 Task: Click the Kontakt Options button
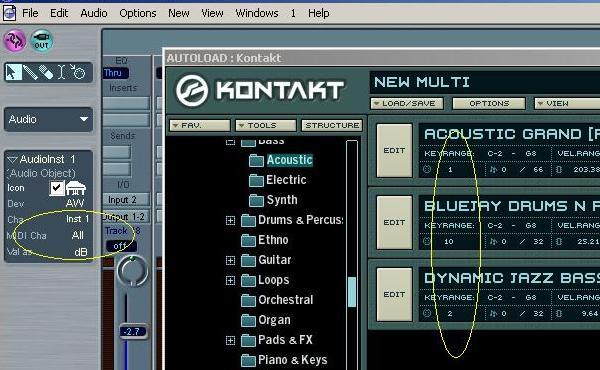[489, 103]
